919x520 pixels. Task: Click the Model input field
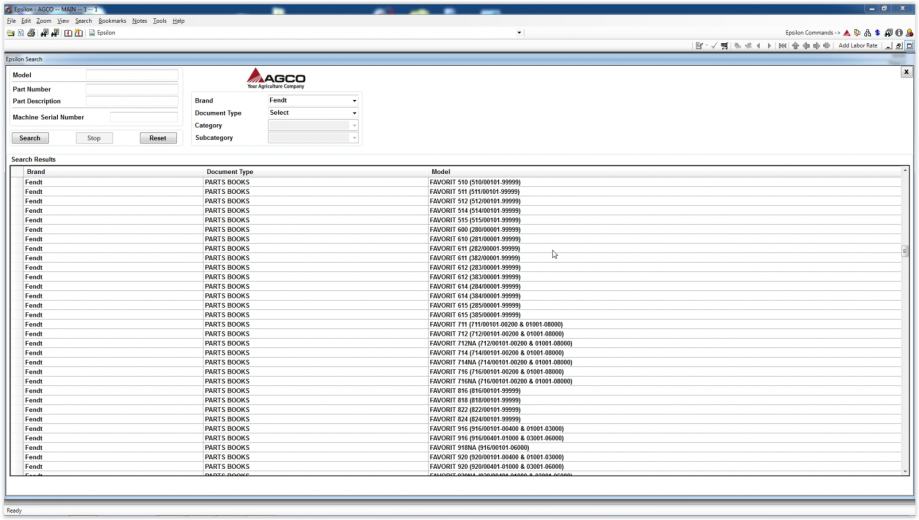[x=132, y=75]
